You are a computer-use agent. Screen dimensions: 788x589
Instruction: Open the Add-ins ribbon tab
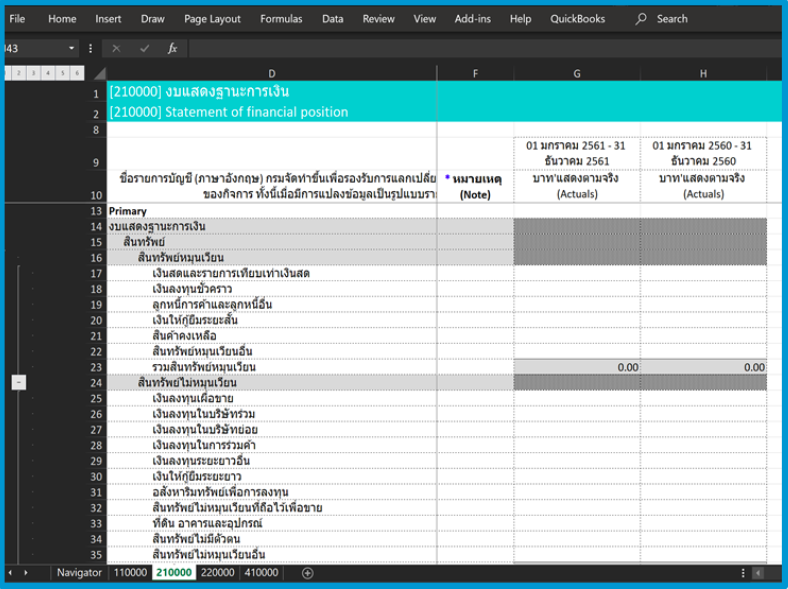pos(472,19)
